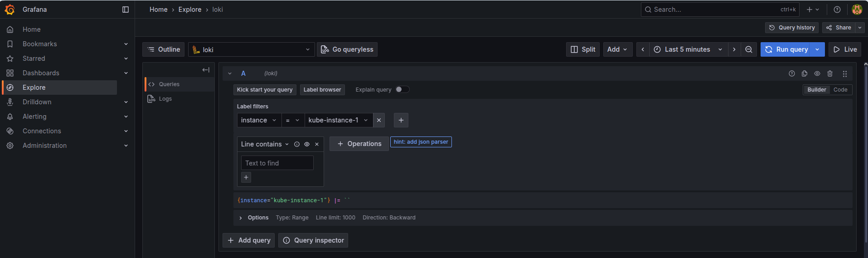
Task: Collapse query row A chevron
Action: pos(230,73)
